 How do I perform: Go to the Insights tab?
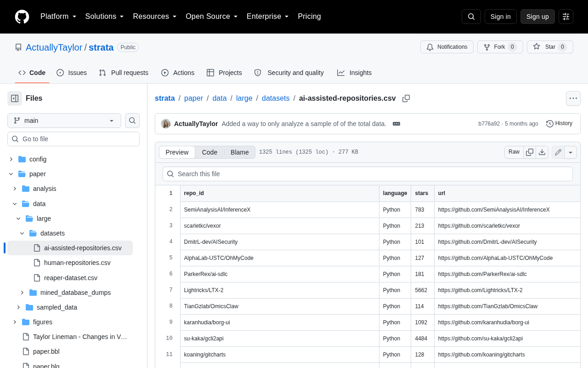(x=354, y=73)
